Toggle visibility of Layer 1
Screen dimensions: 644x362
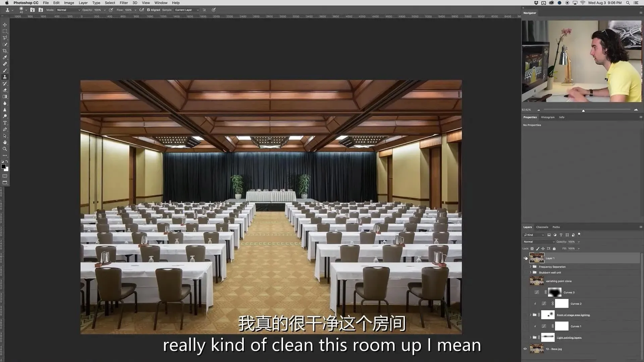(x=525, y=258)
